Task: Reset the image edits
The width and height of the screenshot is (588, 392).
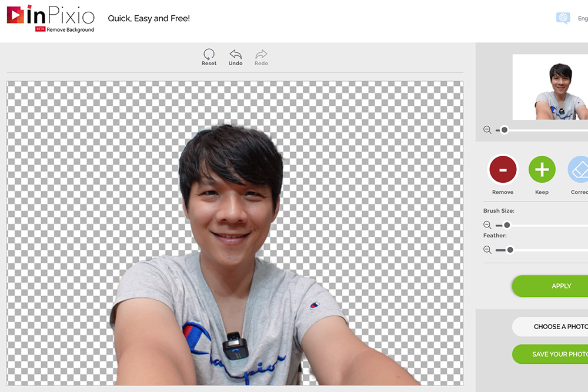Action: tap(209, 57)
